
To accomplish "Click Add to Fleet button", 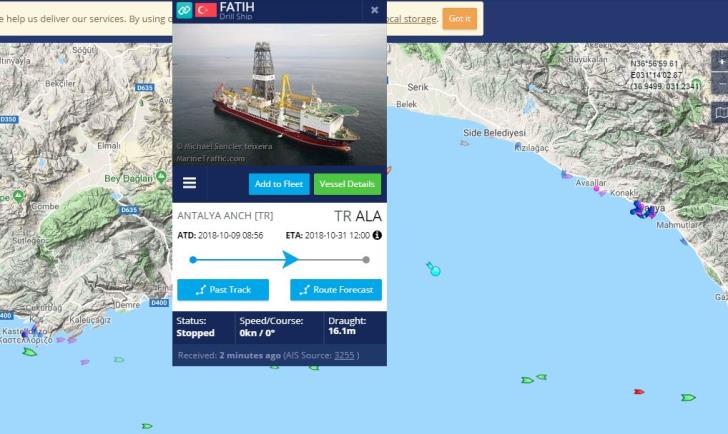I will point(279,184).
